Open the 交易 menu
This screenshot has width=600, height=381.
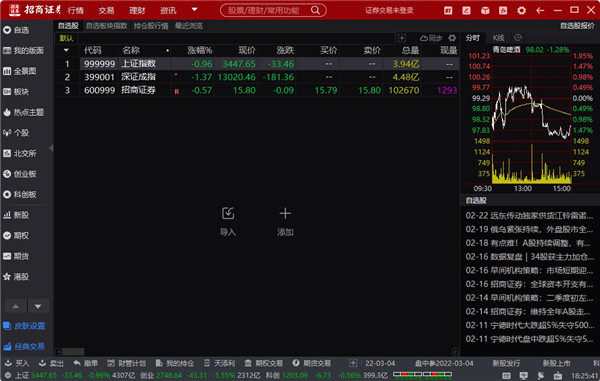coord(106,10)
